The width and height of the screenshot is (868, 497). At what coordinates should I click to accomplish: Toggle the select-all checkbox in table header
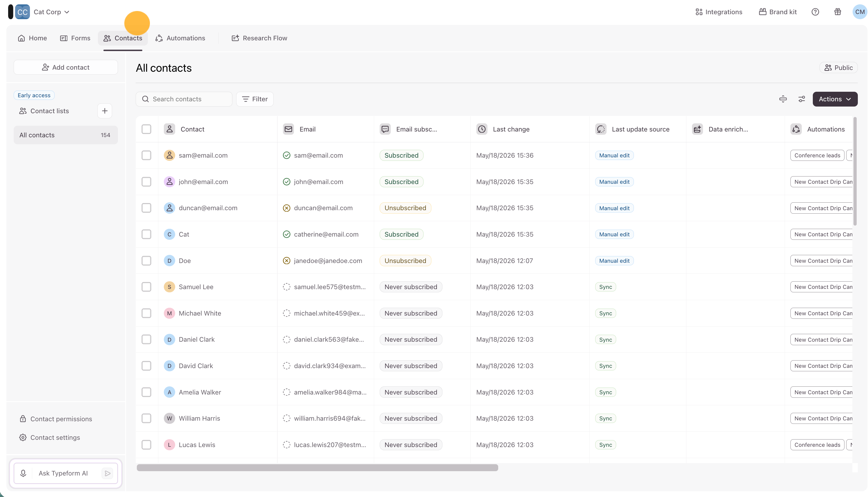click(x=146, y=129)
